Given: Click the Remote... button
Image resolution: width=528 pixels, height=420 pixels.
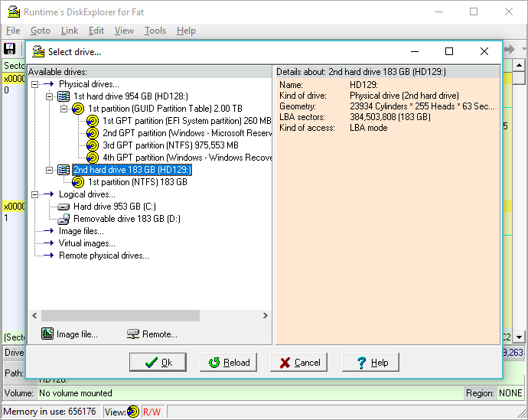Looking at the screenshot, I should point(152,334).
